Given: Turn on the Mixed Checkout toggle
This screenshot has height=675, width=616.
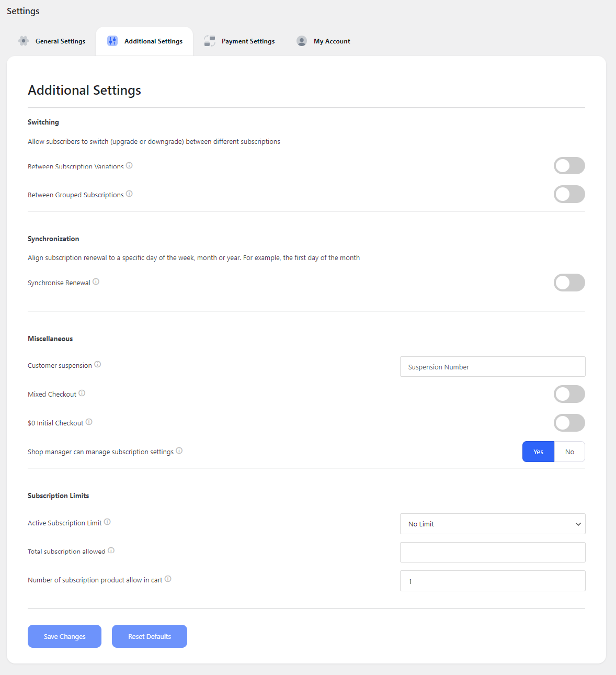Looking at the screenshot, I should [x=569, y=394].
